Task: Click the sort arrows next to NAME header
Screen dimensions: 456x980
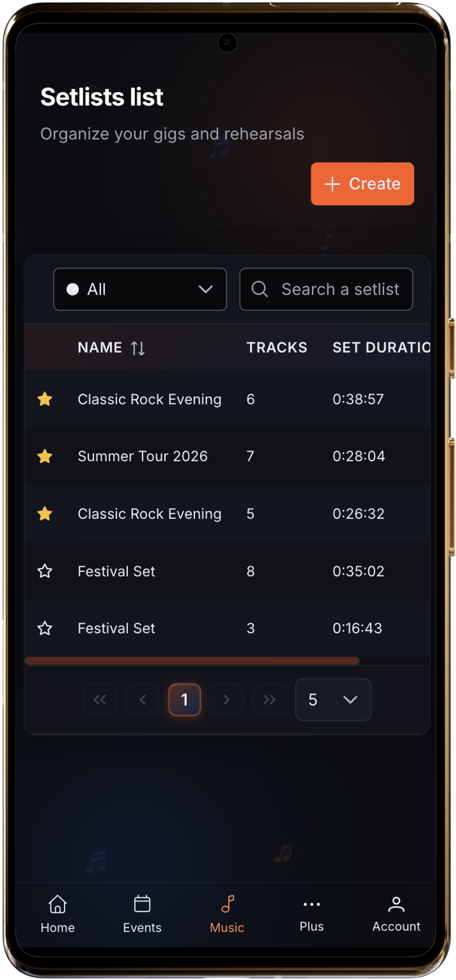Action: pyautogui.click(x=138, y=347)
